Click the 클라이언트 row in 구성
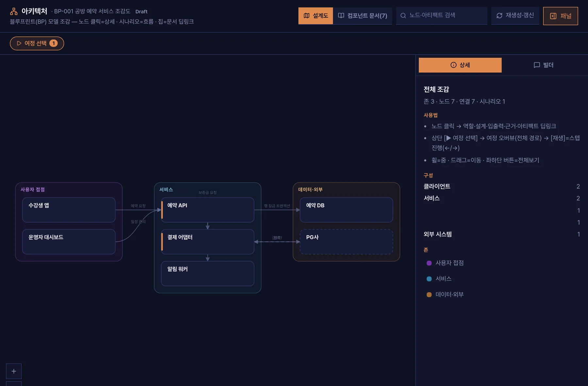This screenshot has width=588, height=386. [502, 186]
